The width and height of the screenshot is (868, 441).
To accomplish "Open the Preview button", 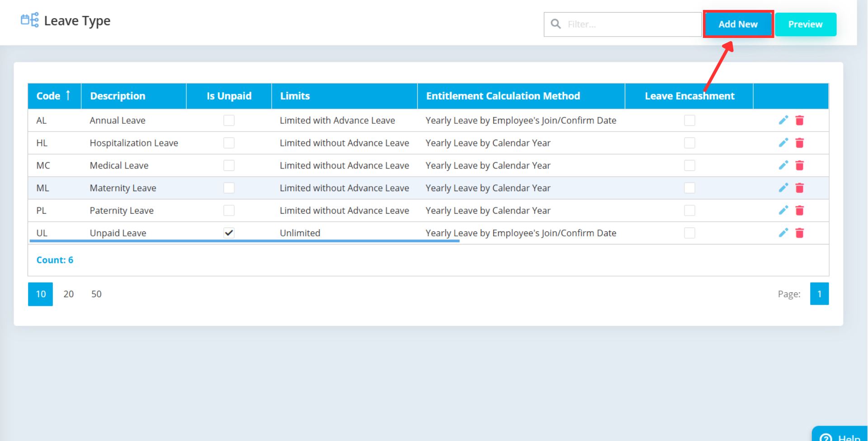I will pyautogui.click(x=806, y=24).
